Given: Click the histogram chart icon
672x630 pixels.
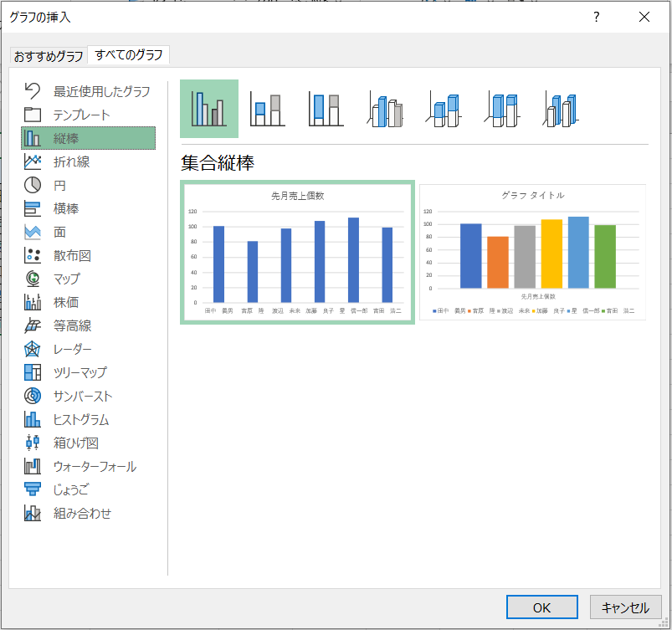Looking at the screenshot, I should (x=33, y=419).
